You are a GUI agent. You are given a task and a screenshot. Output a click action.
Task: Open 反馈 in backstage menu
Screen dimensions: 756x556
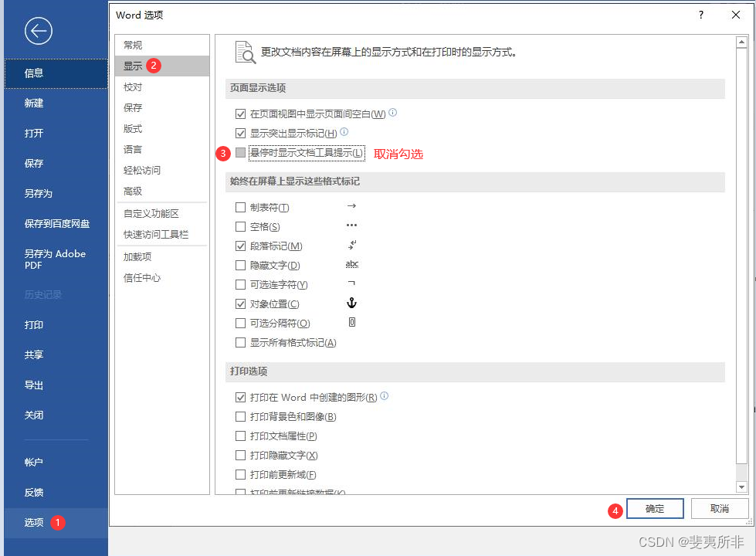click(x=56, y=493)
